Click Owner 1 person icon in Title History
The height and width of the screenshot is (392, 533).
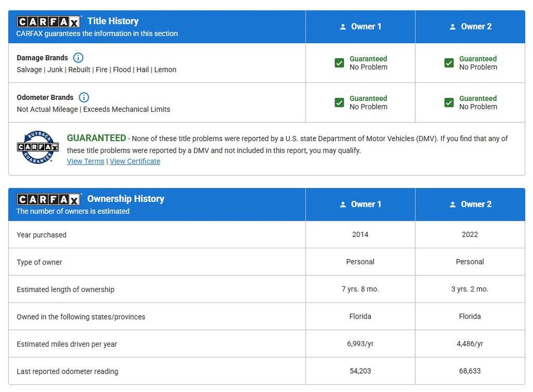pyautogui.click(x=342, y=27)
